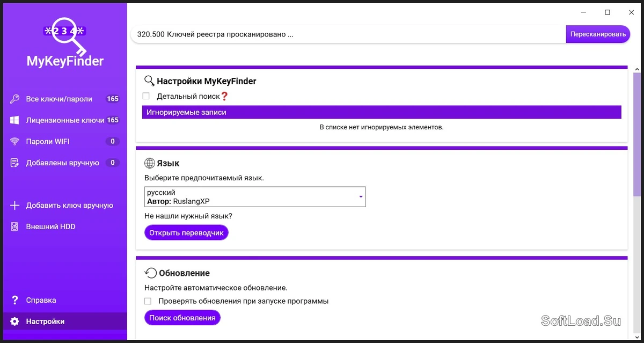Select Добавлены вручную in sidebar
Image resolution: width=644 pixels, height=343 pixels.
(65, 163)
